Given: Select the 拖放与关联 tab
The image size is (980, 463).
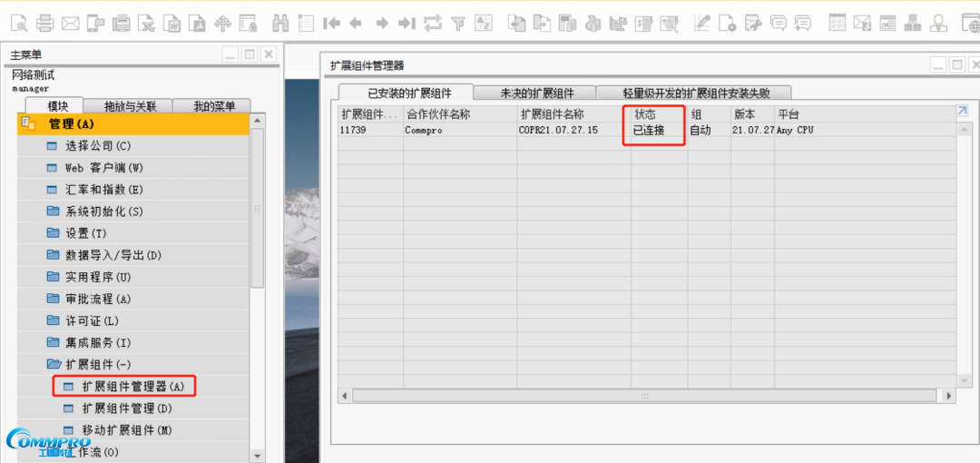Looking at the screenshot, I should [130, 106].
